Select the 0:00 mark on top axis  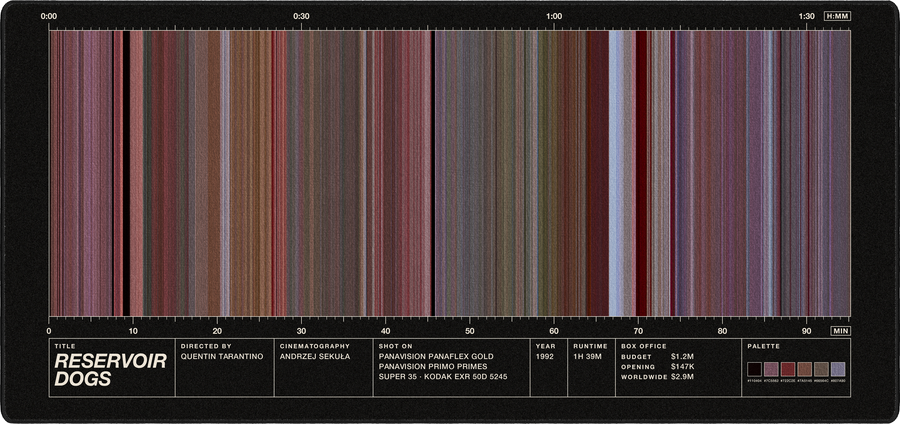coord(49,16)
